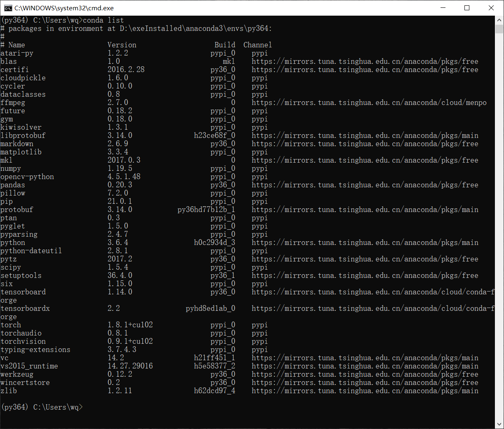Click the 'opencv-python' package name
Image resolution: width=504 pixels, height=429 pixels.
(x=27, y=177)
